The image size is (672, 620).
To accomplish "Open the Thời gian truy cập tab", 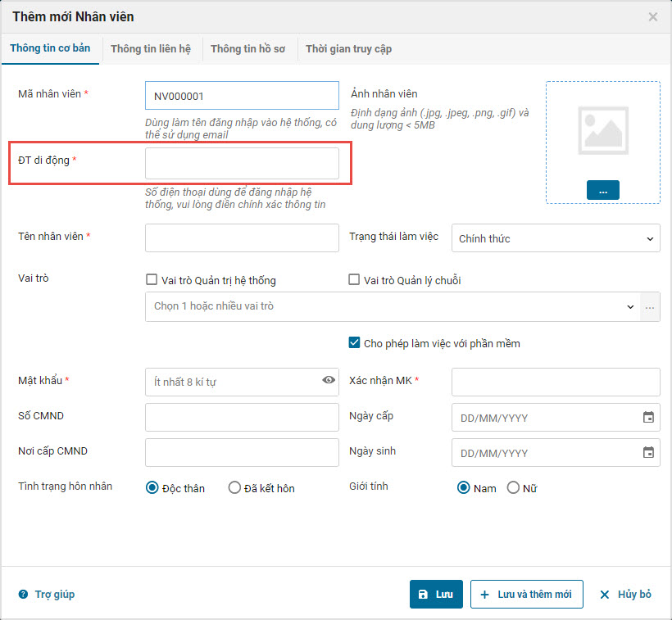I will pyautogui.click(x=348, y=49).
